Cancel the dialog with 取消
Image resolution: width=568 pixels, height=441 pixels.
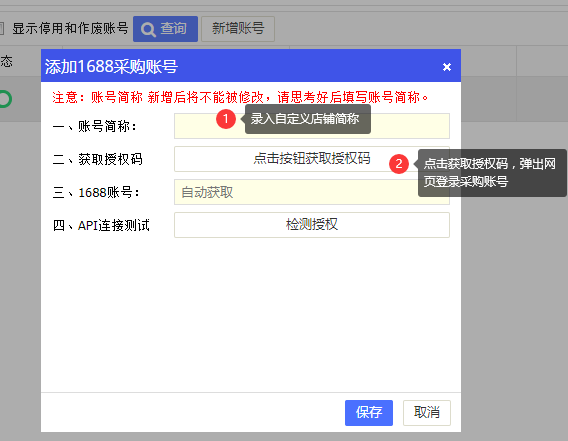427,413
